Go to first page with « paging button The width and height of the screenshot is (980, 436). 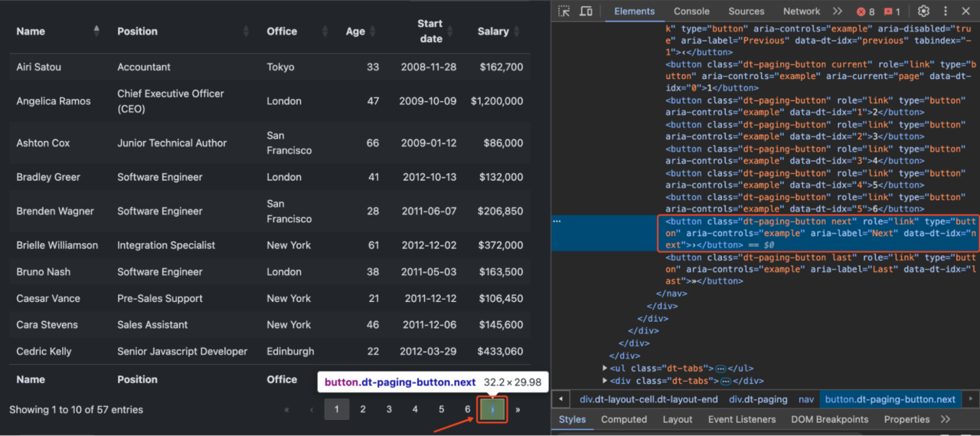click(x=287, y=409)
